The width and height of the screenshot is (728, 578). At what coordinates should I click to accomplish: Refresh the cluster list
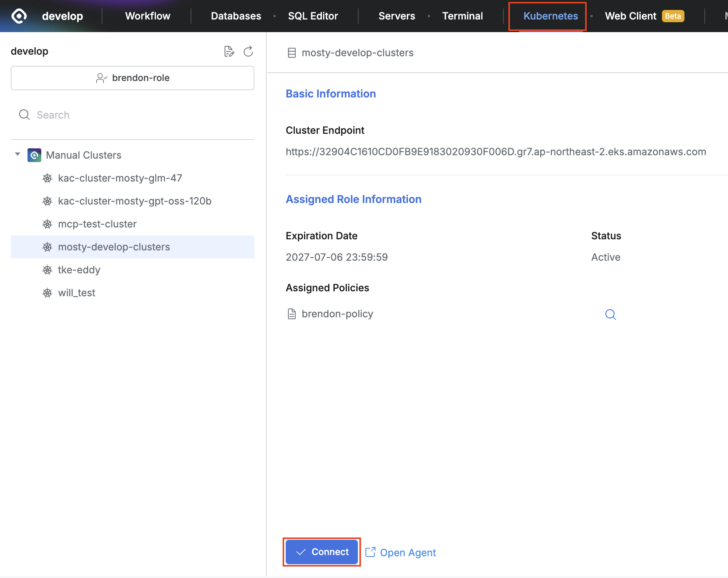(x=248, y=51)
